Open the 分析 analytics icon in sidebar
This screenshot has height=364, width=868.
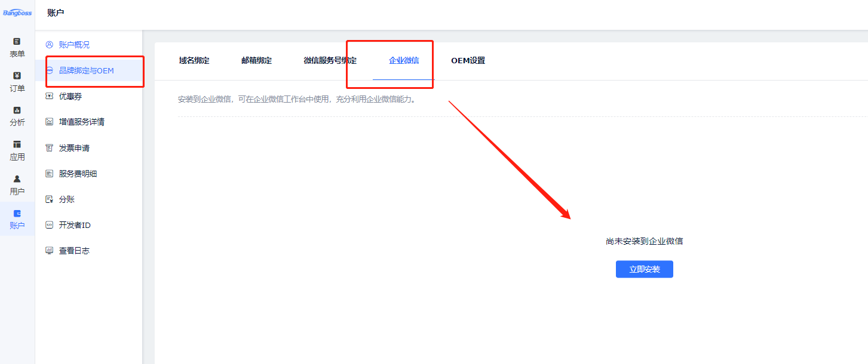click(x=17, y=110)
